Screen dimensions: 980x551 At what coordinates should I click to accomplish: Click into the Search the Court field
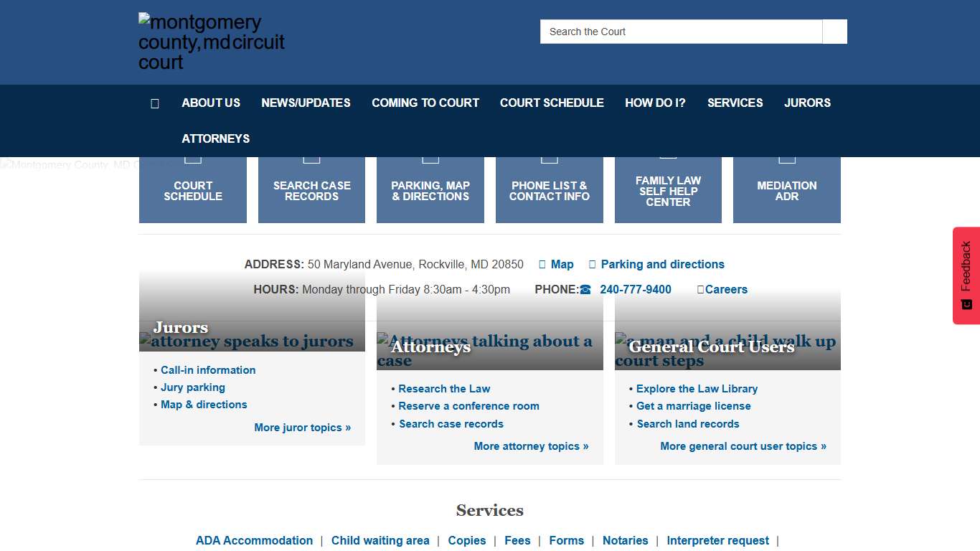[681, 32]
